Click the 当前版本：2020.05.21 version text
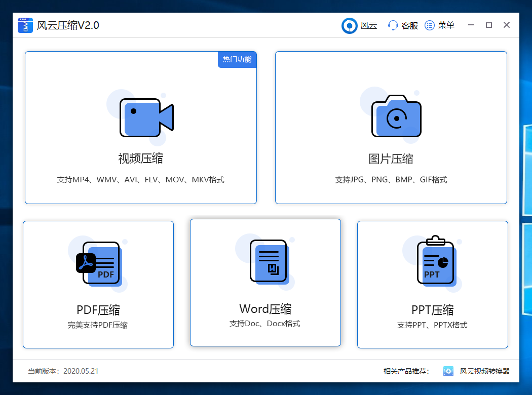The width and height of the screenshot is (532, 395). pos(63,371)
